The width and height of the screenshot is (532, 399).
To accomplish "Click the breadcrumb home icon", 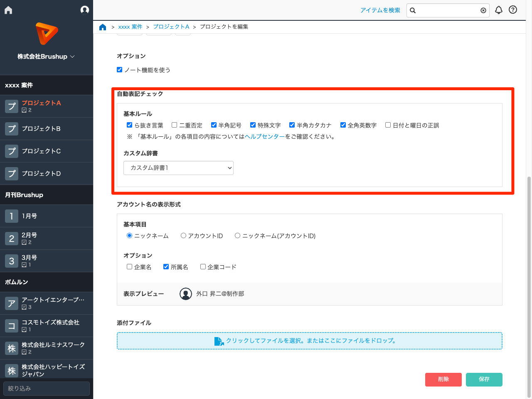I will click(x=103, y=27).
